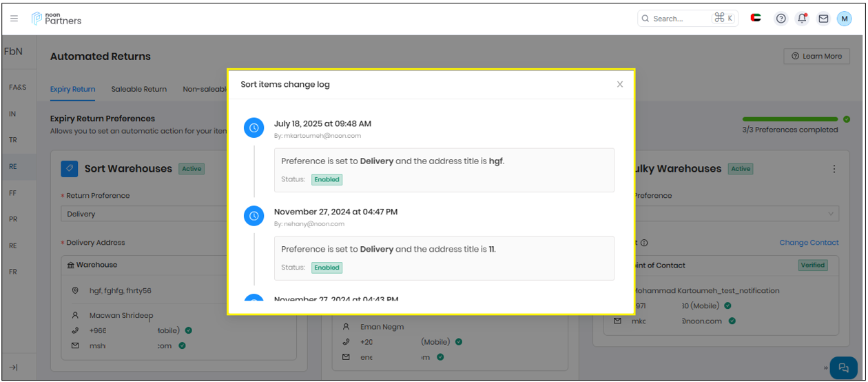Click the help question mark icon
The width and height of the screenshot is (868, 382).
pos(781,19)
